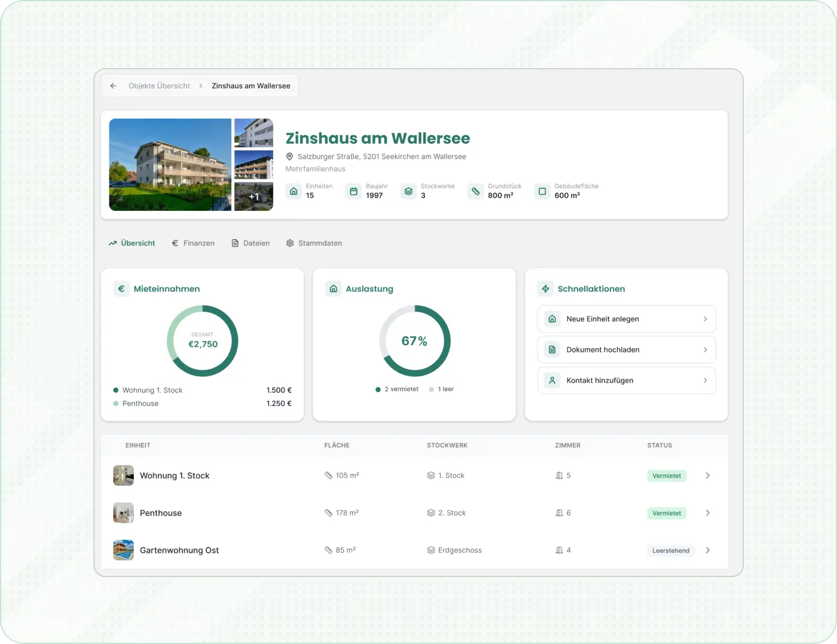Screen dimensions: 837x644
Task: Click the Grundstück ruler icon
Action: 475,192
